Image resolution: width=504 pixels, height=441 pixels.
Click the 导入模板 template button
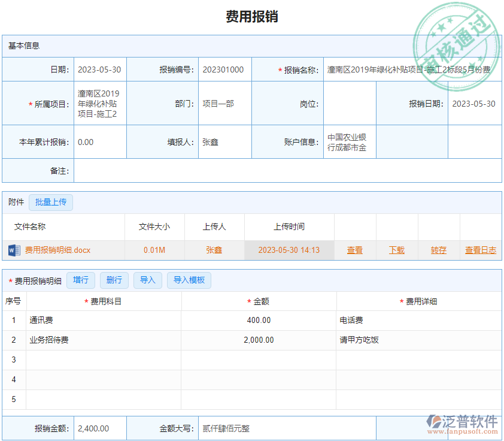click(x=189, y=280)
